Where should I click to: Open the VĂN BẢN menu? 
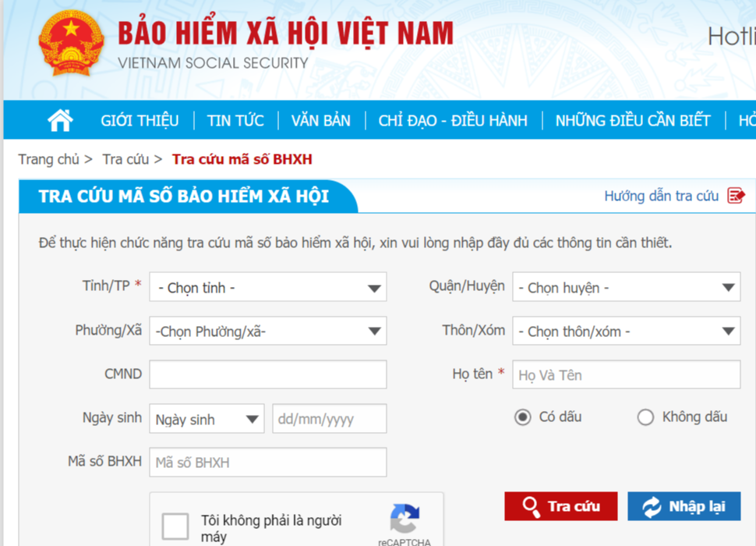tap(321, 121)
